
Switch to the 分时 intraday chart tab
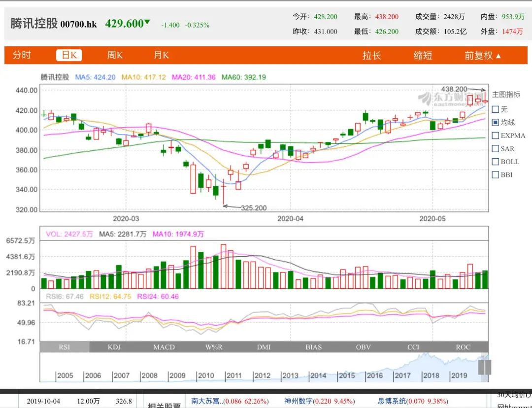[x=22, y=55]
